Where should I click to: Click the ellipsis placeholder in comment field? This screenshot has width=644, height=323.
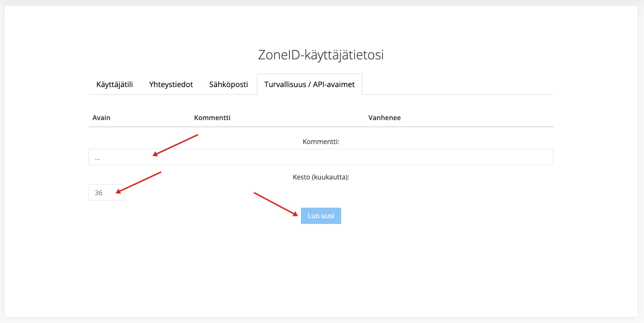97,157
